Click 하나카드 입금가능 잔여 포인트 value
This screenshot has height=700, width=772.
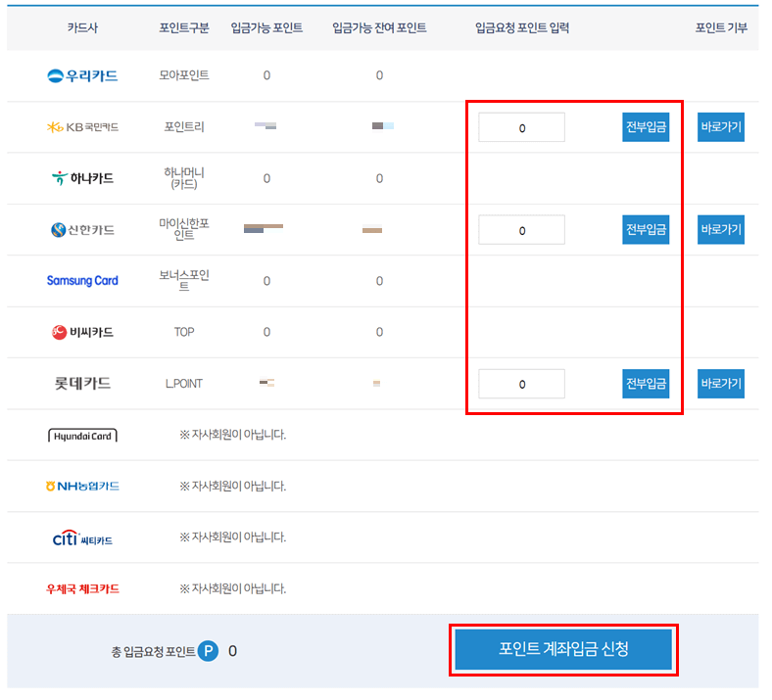pyautogui.click(x=379, y=178)
